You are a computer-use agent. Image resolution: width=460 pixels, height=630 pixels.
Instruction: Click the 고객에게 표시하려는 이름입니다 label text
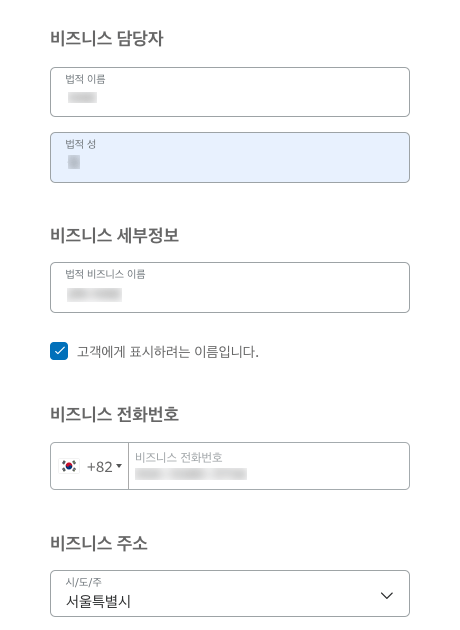click(168, 352)
